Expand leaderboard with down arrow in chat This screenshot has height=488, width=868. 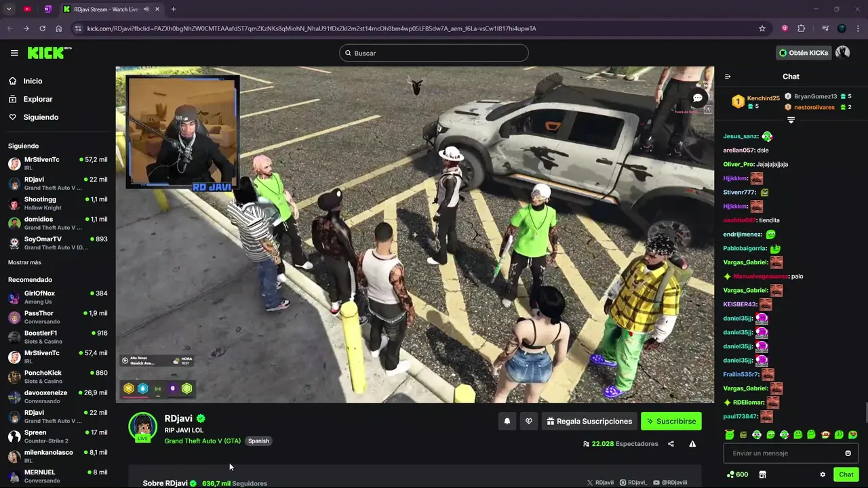pos(791,120)
